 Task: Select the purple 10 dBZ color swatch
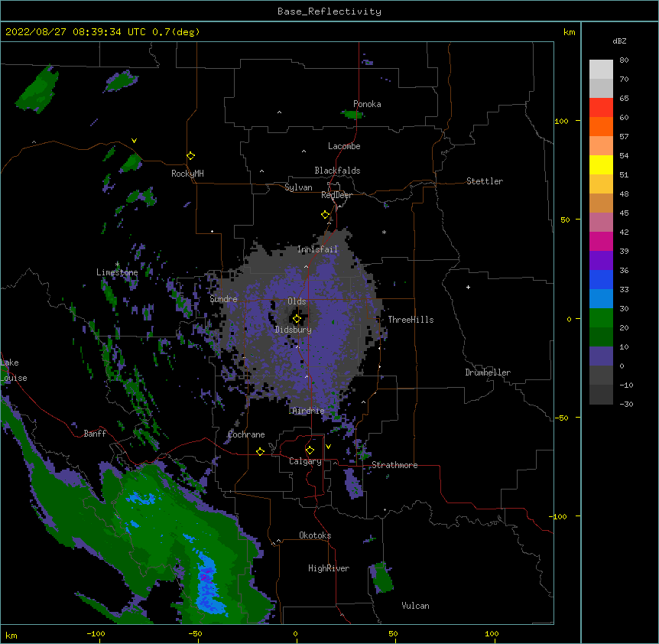[601, 356]
